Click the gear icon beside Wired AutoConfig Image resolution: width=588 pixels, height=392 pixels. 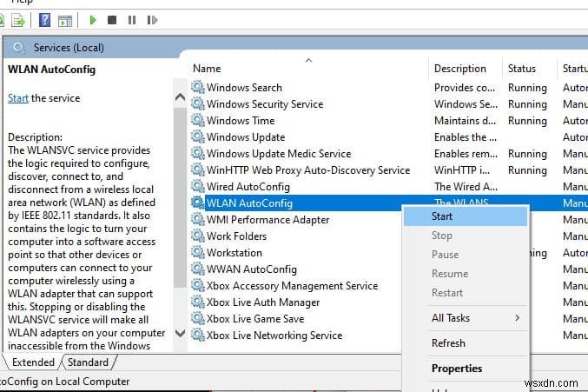tap(198, 186)
